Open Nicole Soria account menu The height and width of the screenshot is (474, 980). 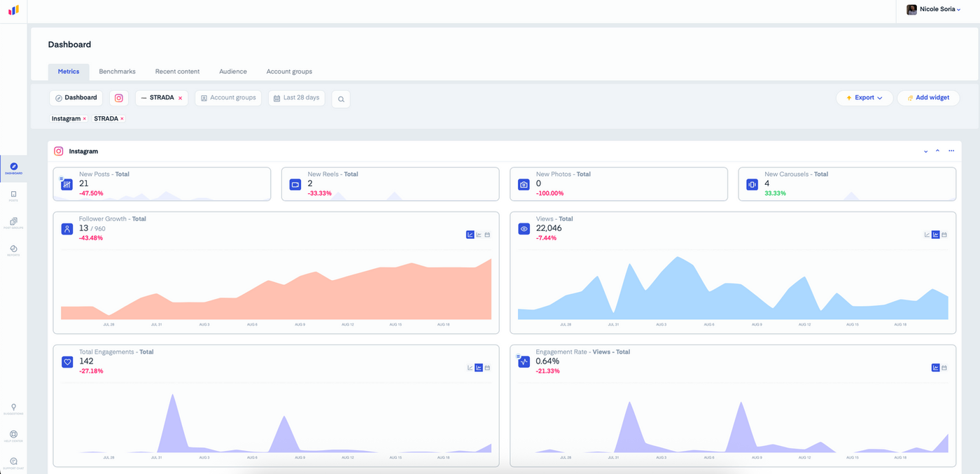coord(934,10)
